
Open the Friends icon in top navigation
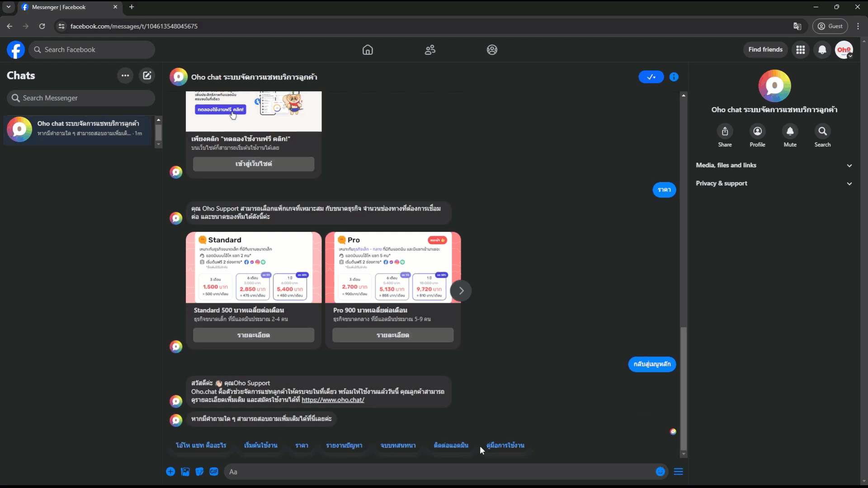click(430, 50)
